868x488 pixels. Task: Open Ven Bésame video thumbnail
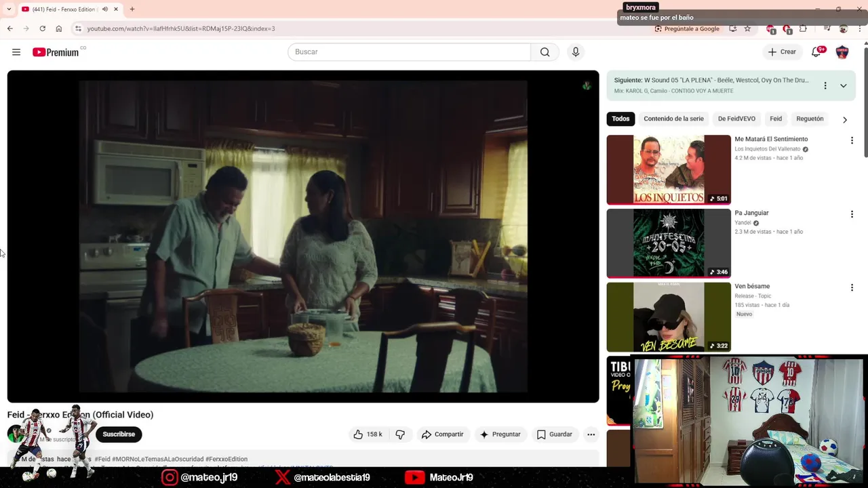click(669, 317)
